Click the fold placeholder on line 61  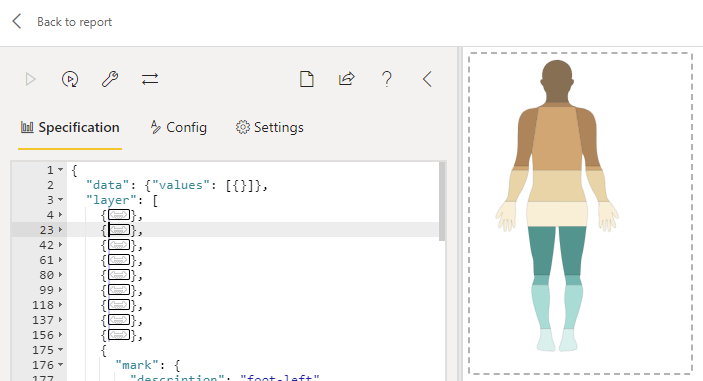[x=119, y=260]
